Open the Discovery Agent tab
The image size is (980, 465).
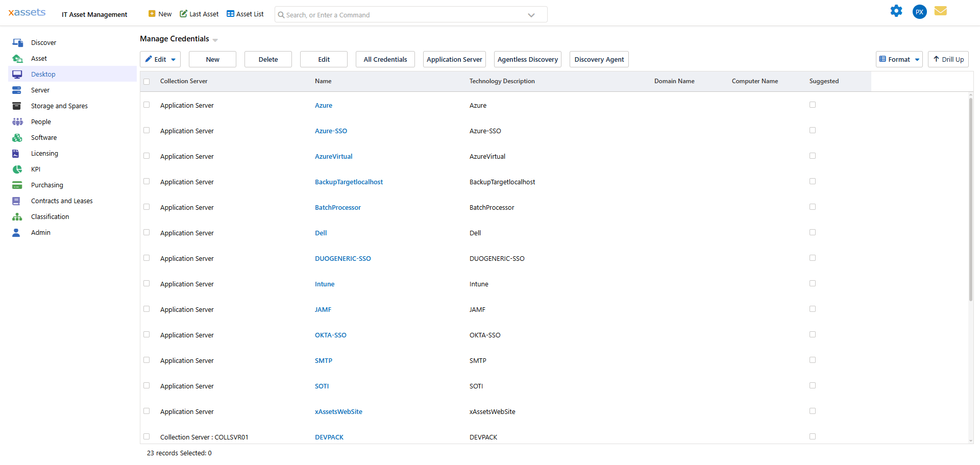[599, 59]
